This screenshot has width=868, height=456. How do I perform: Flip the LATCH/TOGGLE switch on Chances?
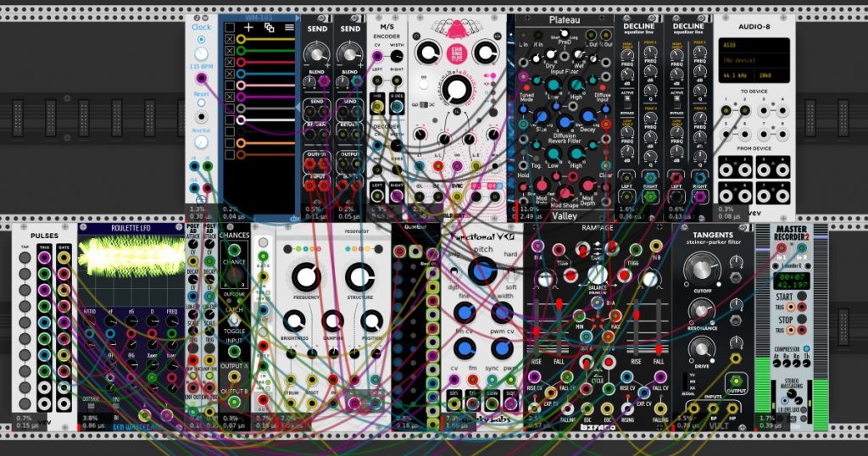point(234,320)
